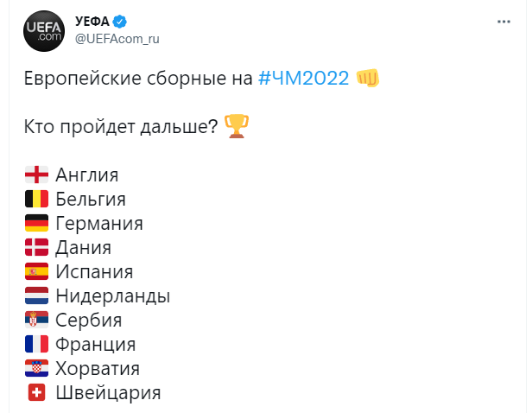This screenshot has height=413, width=532.
Task: Click the Germany flag icon
Action: pyautogui.click(x=37, y=223)
